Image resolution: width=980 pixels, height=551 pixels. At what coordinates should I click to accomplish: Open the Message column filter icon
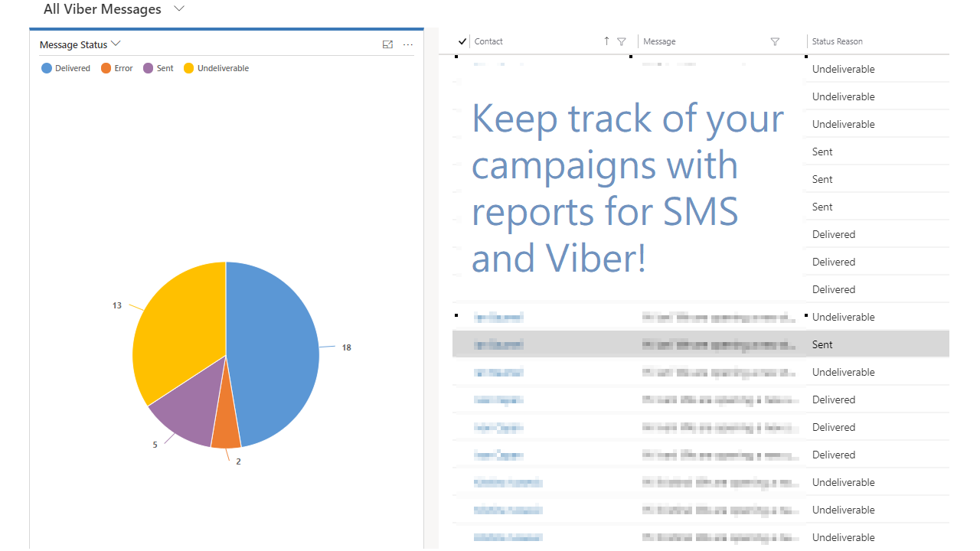775,41
